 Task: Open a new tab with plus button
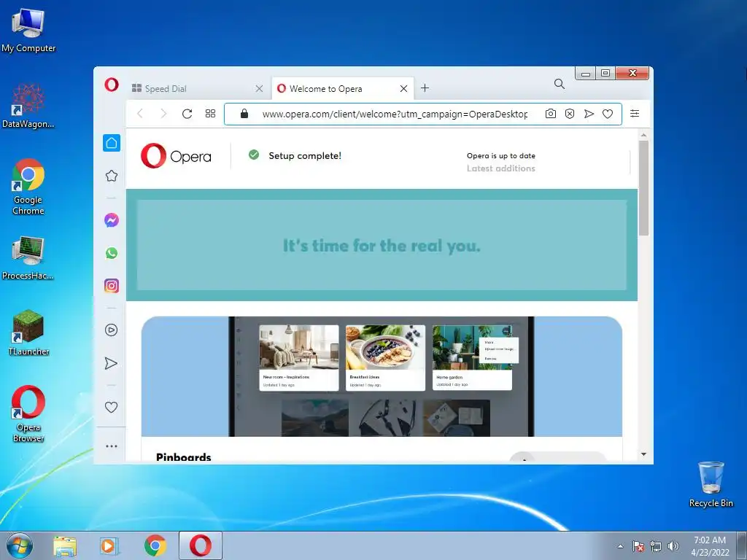coord(425,88)
